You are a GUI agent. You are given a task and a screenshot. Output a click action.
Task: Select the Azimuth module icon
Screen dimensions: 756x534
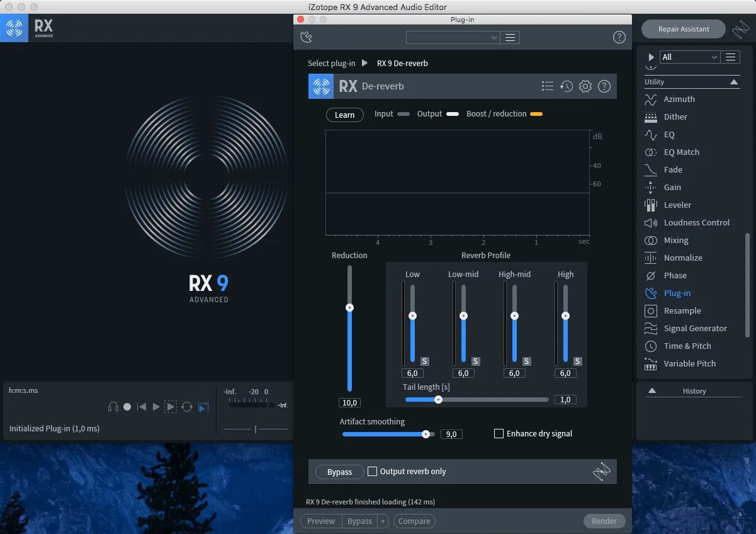650,99
